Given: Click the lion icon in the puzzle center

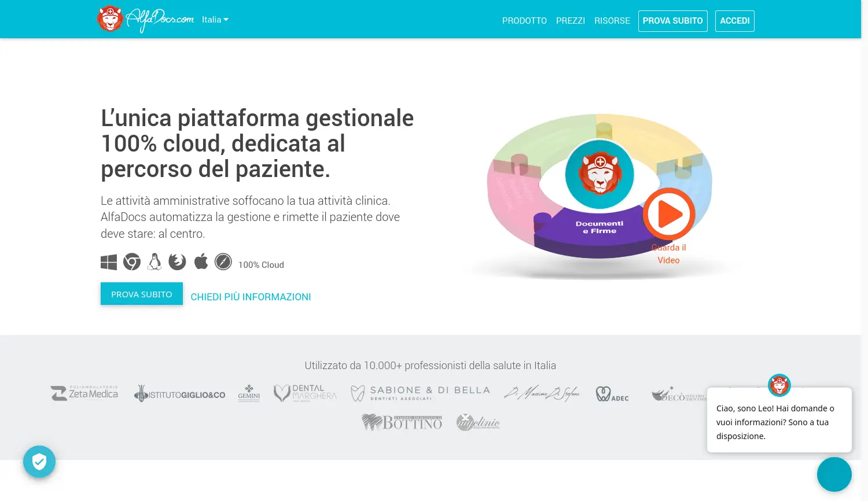Looking at the screenshot, I should click(x=599, y=174).
